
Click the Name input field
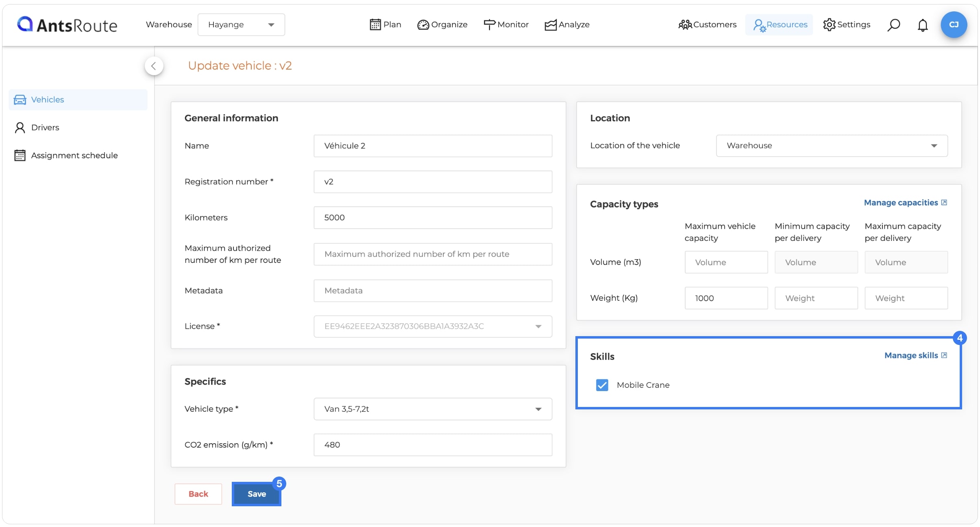pos(433,146)
